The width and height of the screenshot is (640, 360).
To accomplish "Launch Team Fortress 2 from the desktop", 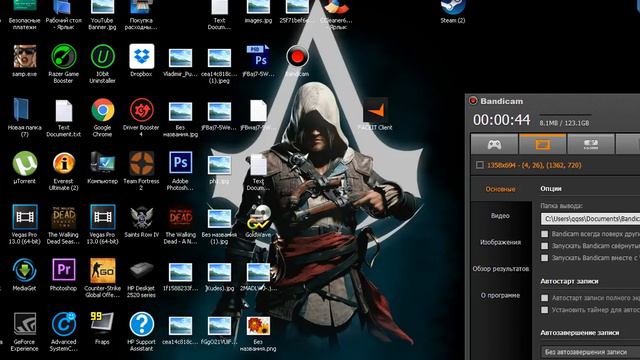I will click(141, 171).
